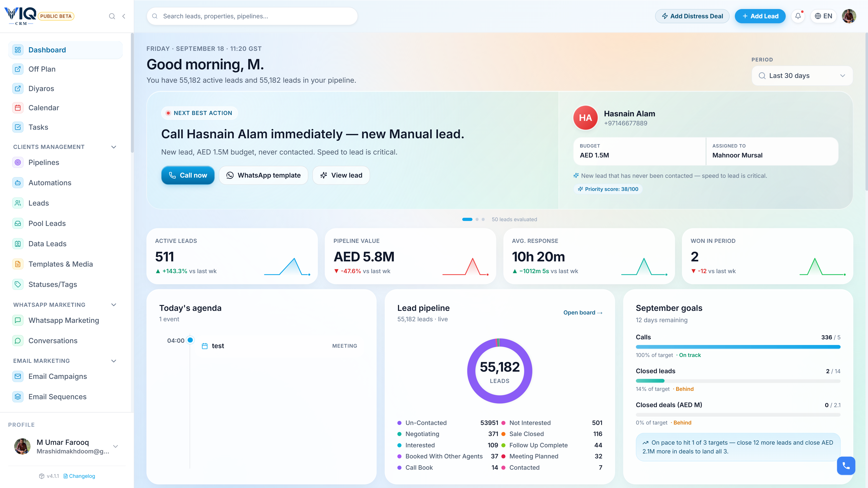Click the Statuses/Tags tag icon
The height and width of the screenshot is (488, 868).
tap(18, 284)
